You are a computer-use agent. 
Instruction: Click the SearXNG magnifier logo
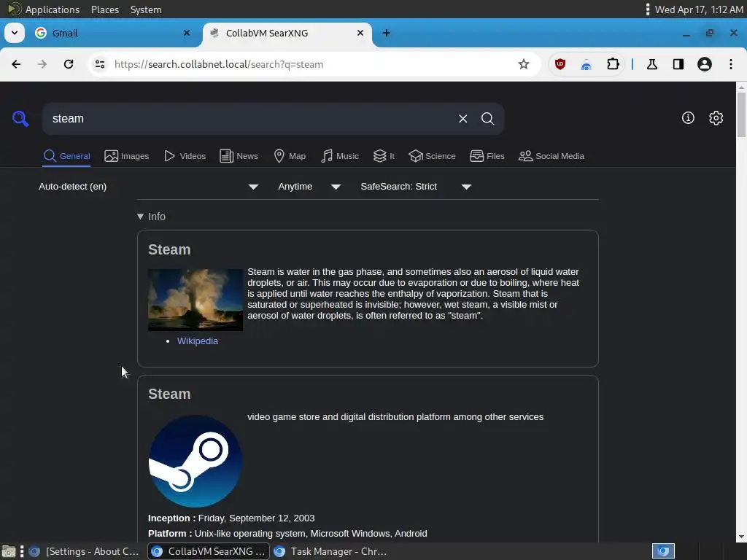pyautogui.click(x=20, y=119)
